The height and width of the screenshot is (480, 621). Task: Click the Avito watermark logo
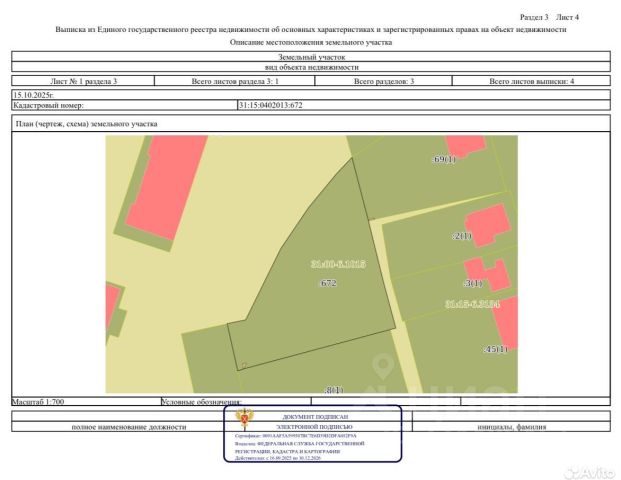590,472
